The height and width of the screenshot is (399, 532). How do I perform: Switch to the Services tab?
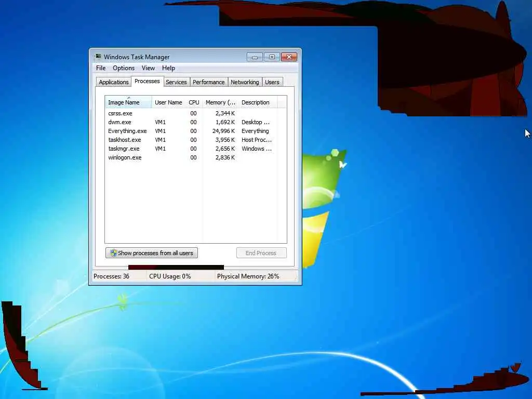(176, 82)
